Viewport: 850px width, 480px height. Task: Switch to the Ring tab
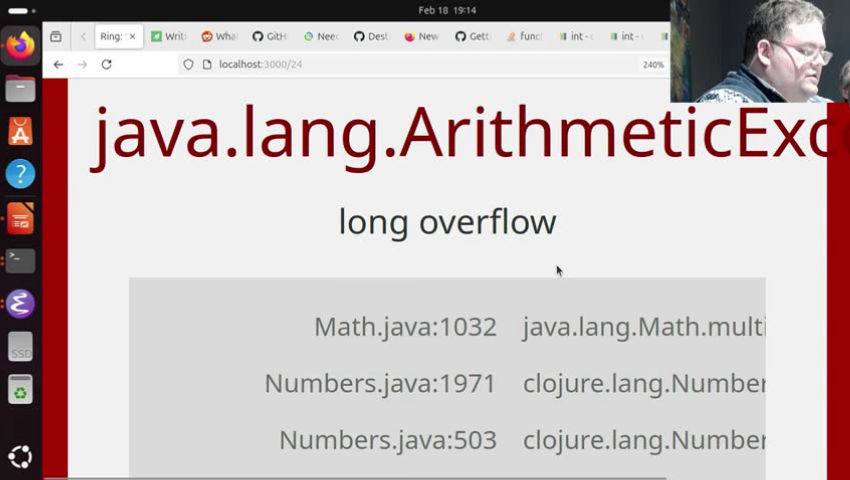click(x=119, y=36)
